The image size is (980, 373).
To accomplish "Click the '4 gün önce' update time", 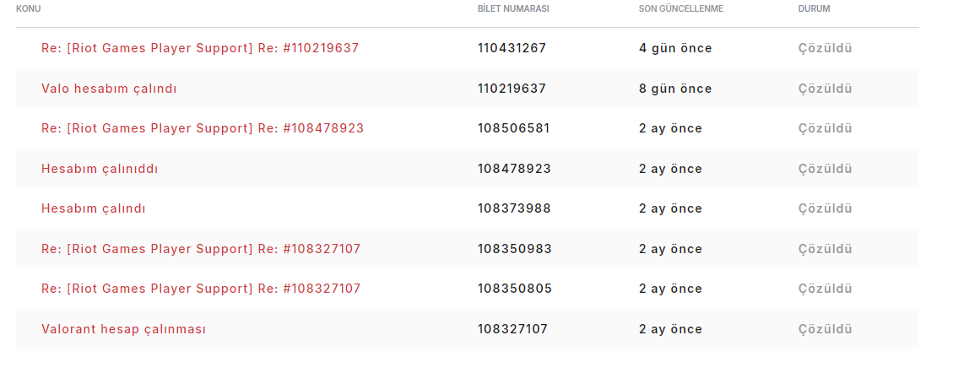I will (x=675, y=48).
